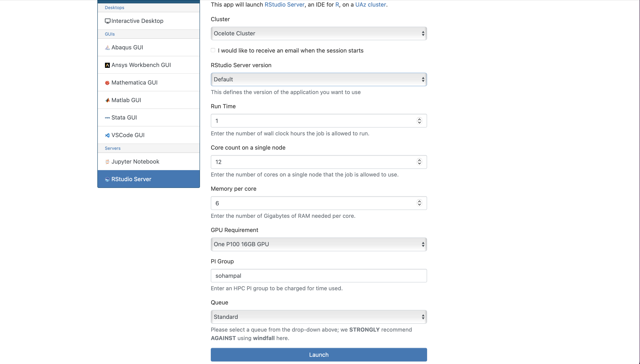Open the Cluster dropdown

(x=319, y=33)
